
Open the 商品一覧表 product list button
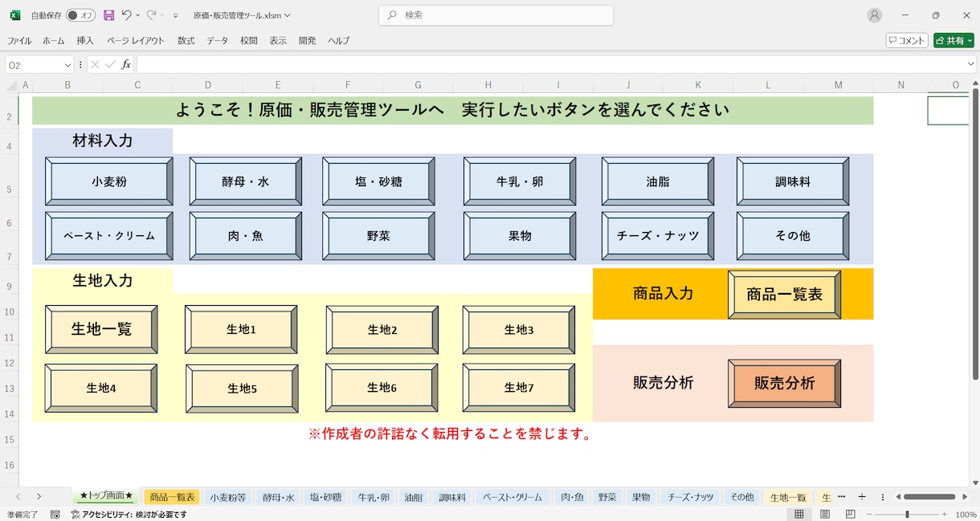click(785, 295)
